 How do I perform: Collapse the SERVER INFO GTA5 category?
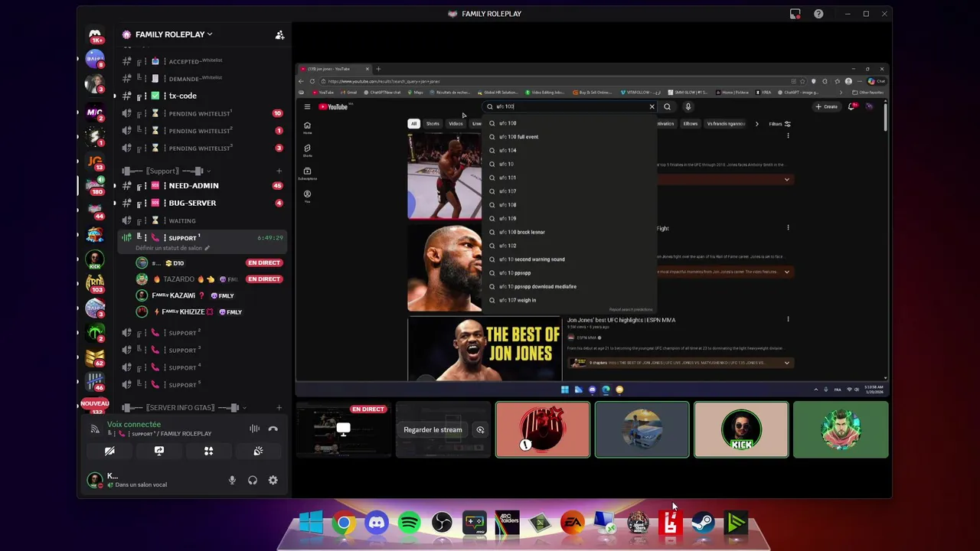(x=185, y=408)
